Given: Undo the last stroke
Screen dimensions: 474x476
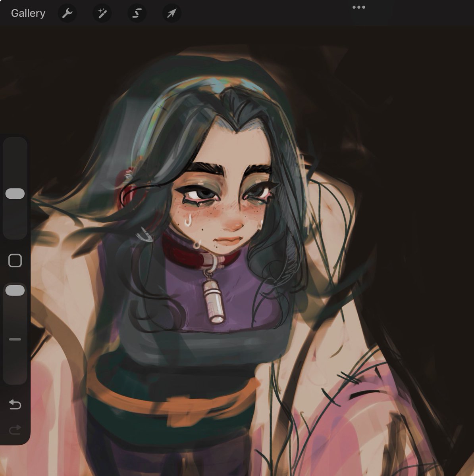Looking at the screenshot, I should coord(15,405).
